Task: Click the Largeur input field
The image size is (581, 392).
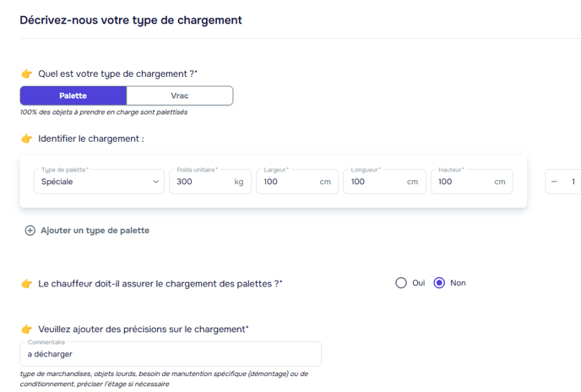Action: [289, 182]
